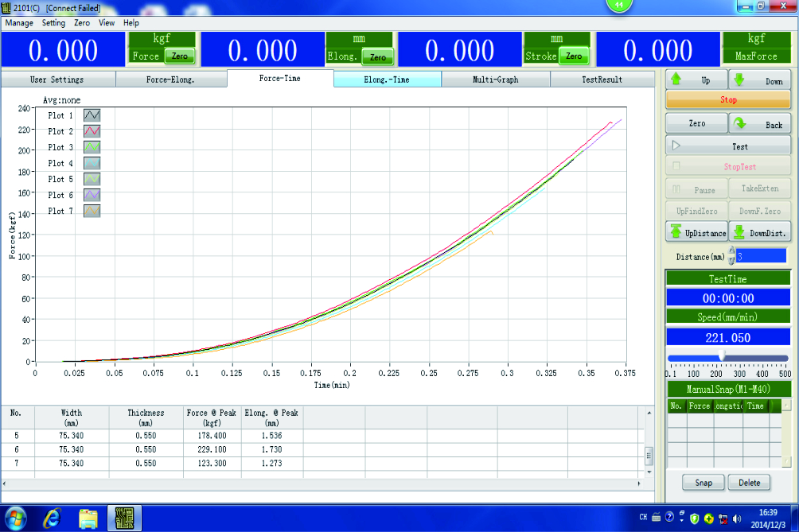Switch to the Force-Elong. tab

170,80
